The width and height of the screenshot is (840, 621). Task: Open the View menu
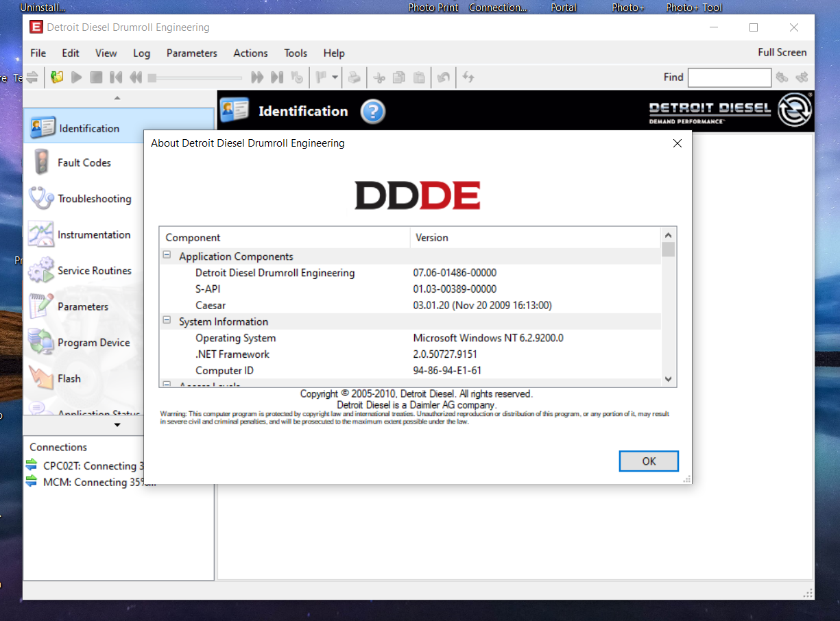click(106, 53)
